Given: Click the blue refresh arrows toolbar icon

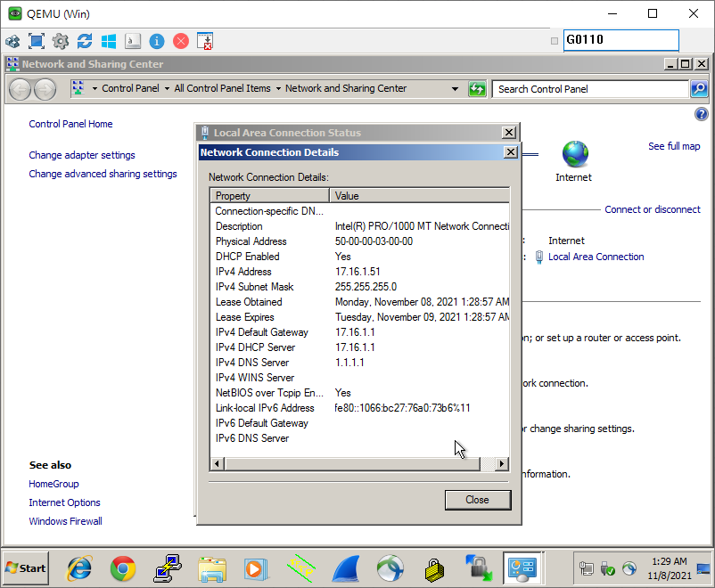Looking at the screenshot, I should click(x=85, y=41).
